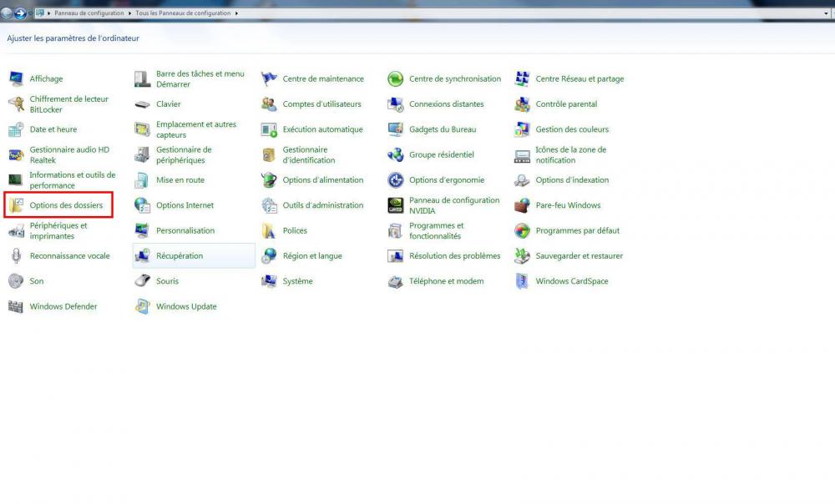Image resolution: width=835 pixels, height=504 pixels.
Task: Click Programmes et fonctionnalités link
Action: click(436, 230)
